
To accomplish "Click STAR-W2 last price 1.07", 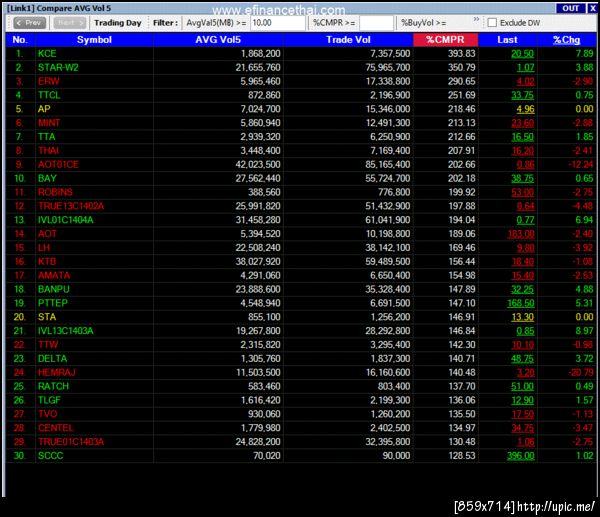I will point(525,68).
